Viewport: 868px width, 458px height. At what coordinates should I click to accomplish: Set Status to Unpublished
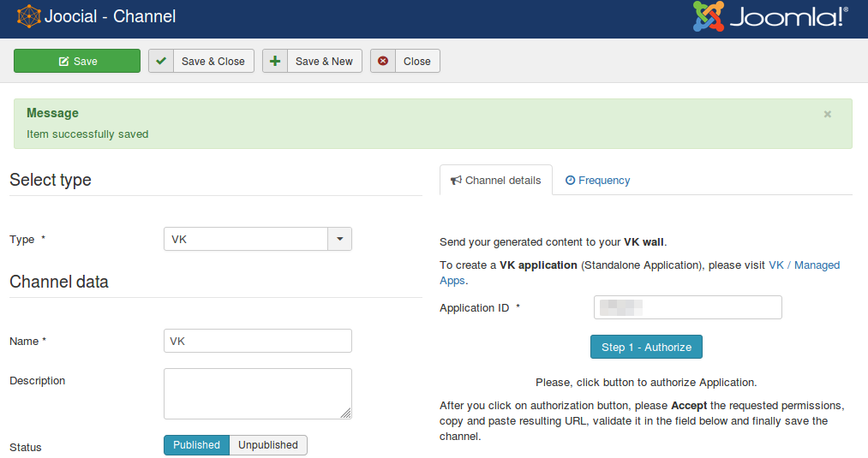coord(268,444)
